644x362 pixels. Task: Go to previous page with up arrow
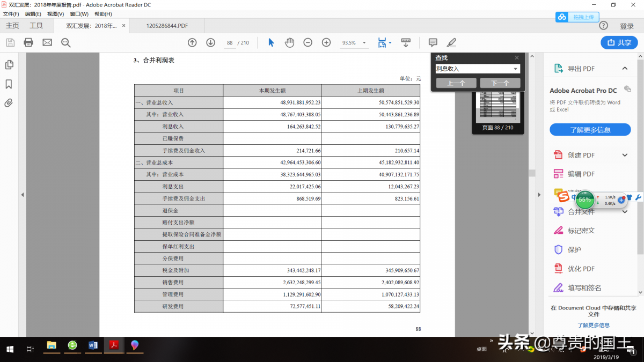tap(192, 42)
